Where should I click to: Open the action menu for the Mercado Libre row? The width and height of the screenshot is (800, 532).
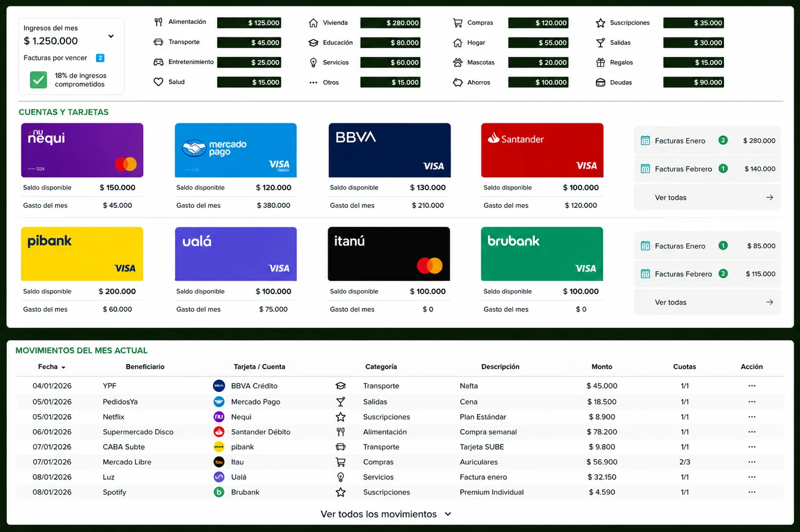752,462
